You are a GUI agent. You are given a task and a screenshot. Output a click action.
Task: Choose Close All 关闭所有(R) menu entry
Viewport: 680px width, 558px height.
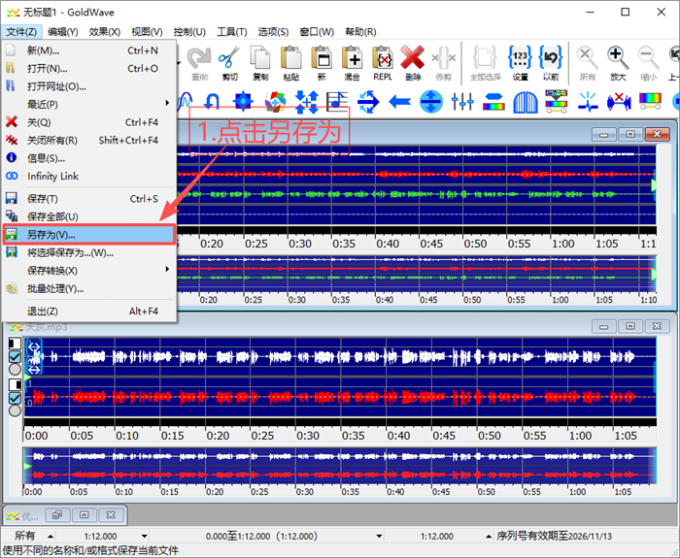click(x=89, y=140)
